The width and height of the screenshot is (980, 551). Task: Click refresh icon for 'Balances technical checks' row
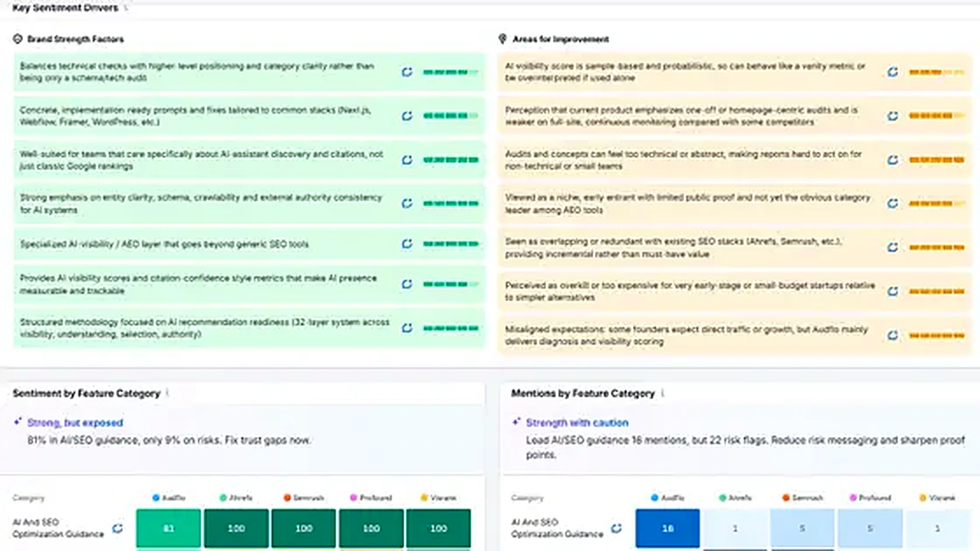coord(407,72)
